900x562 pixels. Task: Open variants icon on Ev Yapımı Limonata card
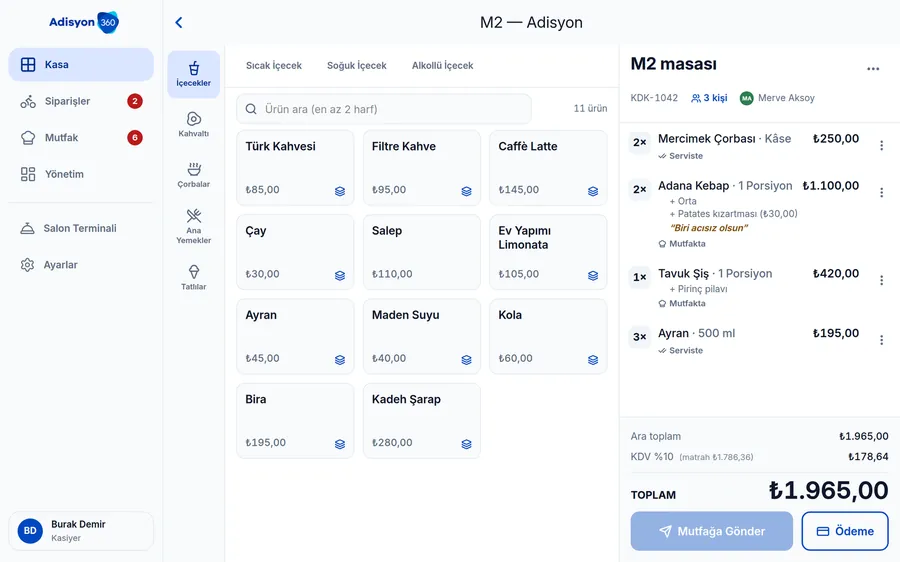(593, 276)
